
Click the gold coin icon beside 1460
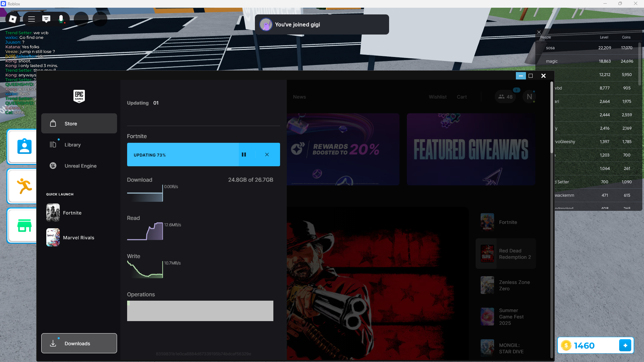[566, 345]
